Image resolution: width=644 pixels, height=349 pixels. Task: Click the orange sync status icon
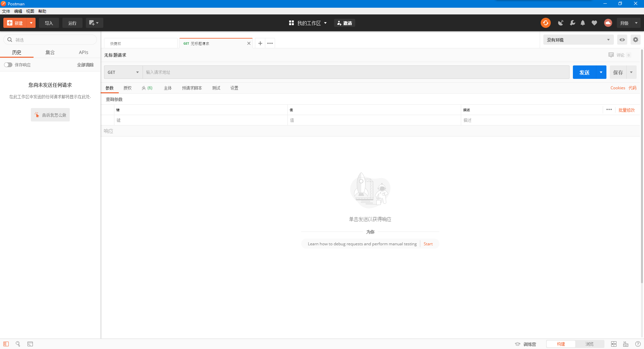[x=545, y=23]
